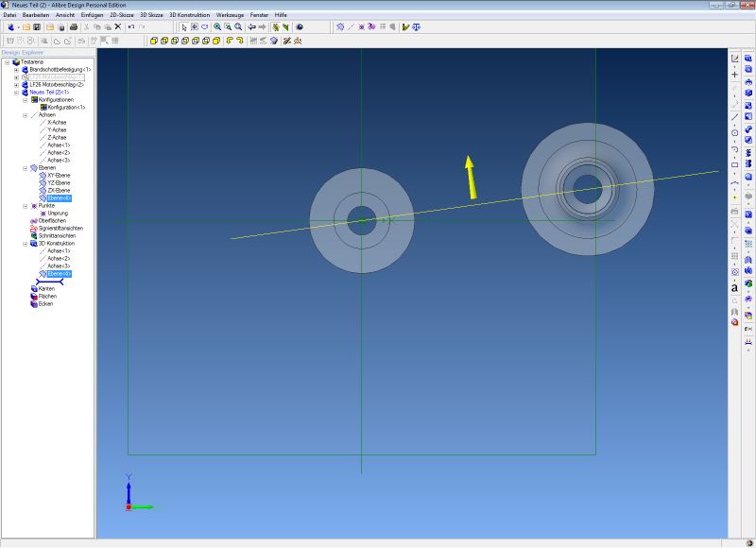Image resolution: width=756 pixels, height=548 pixels.
Task: Expand the Brandschottbefestigung<1> node
Action: (16, 70)
